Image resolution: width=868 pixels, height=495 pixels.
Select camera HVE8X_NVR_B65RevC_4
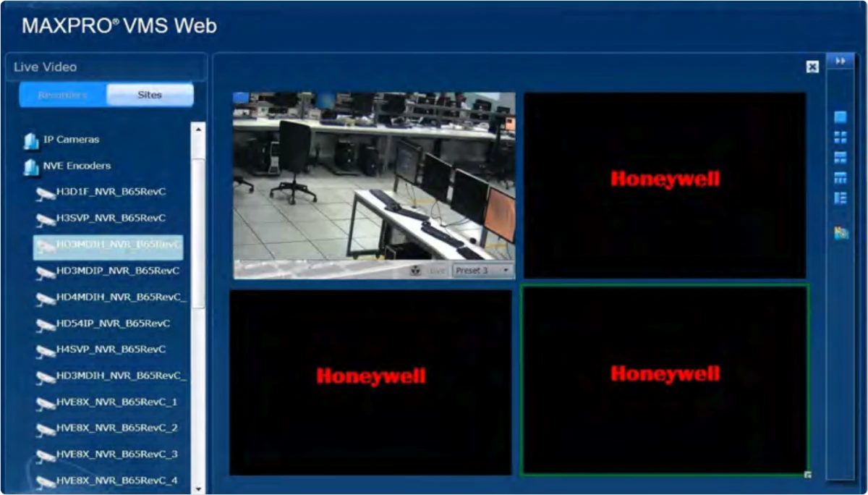116,480
